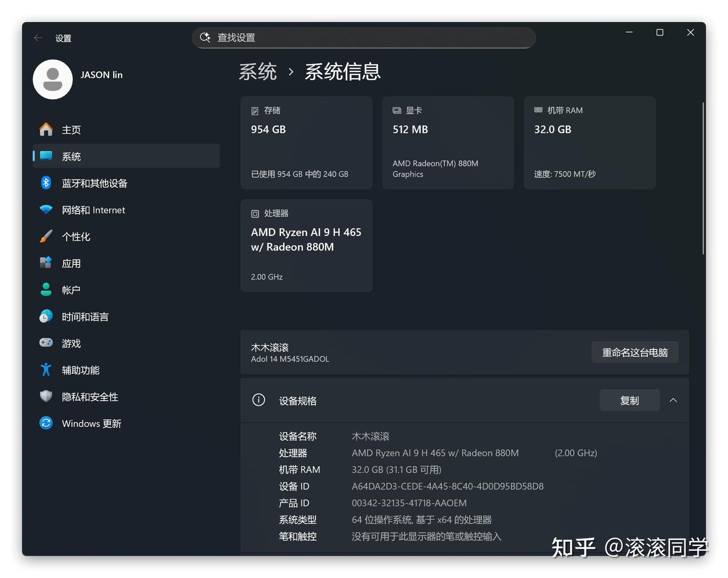Click the clock globe icon for 时间和语言
The image size is (728, 578).
coord(46,316)
